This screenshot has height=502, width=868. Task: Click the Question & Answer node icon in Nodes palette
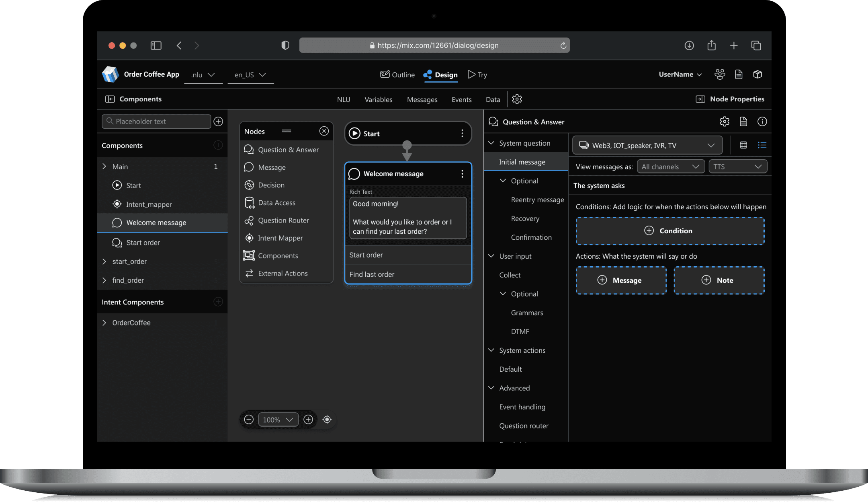249,150
